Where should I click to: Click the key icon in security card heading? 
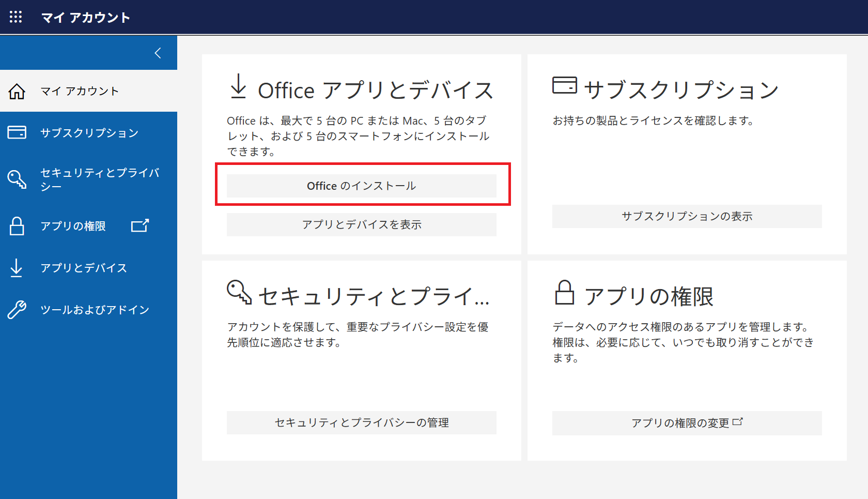coord(239,292)
